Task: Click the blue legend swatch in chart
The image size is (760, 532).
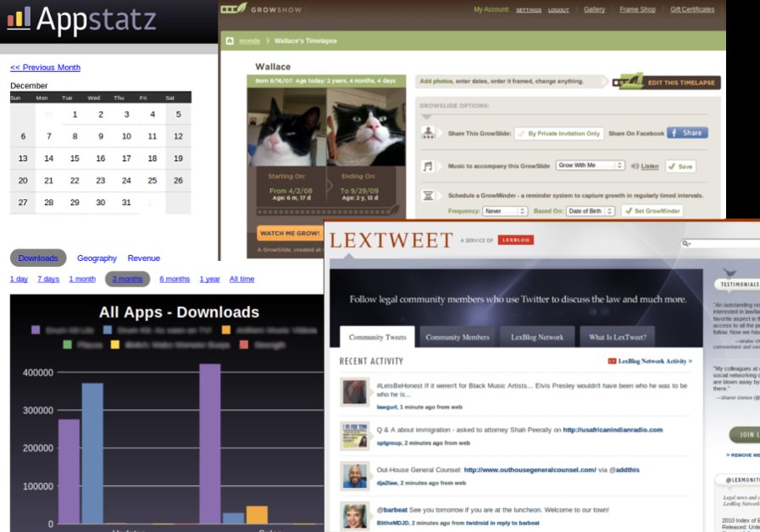Action: pyautogui.click(x=107, y=330)
